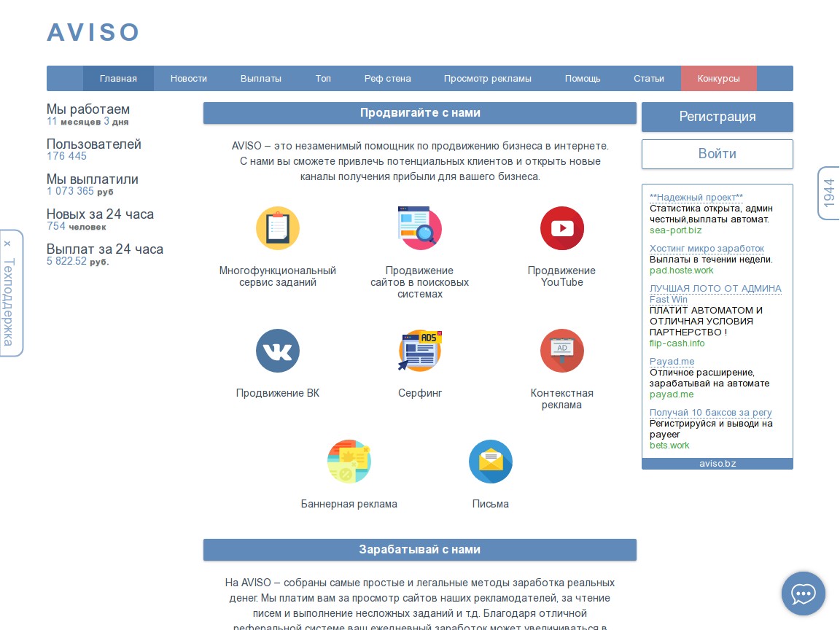Viewport: 840px width, 630px height.
Task: Open the Payad.me ad title
Action: tap(672, 362)
